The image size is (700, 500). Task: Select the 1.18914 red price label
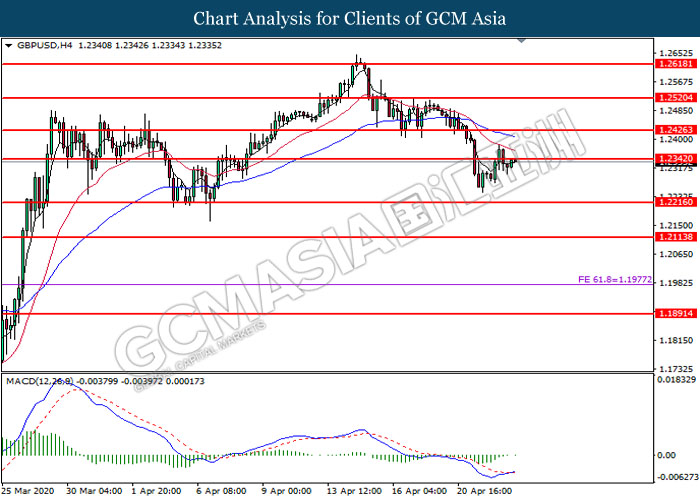(676, 313)
